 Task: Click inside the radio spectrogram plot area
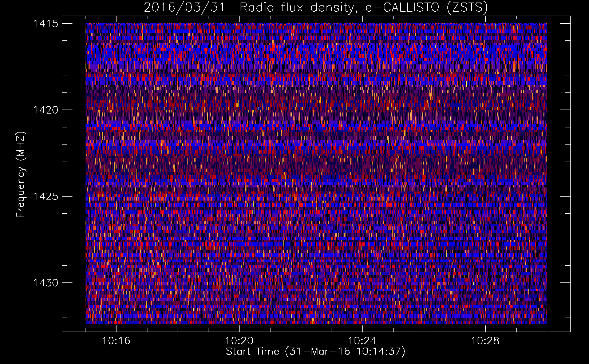316,174
